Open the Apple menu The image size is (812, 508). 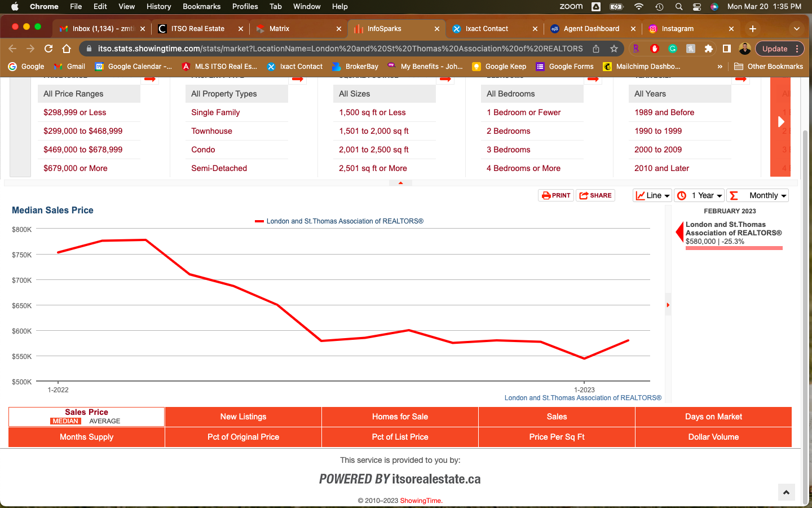click(x=15, y=7)
